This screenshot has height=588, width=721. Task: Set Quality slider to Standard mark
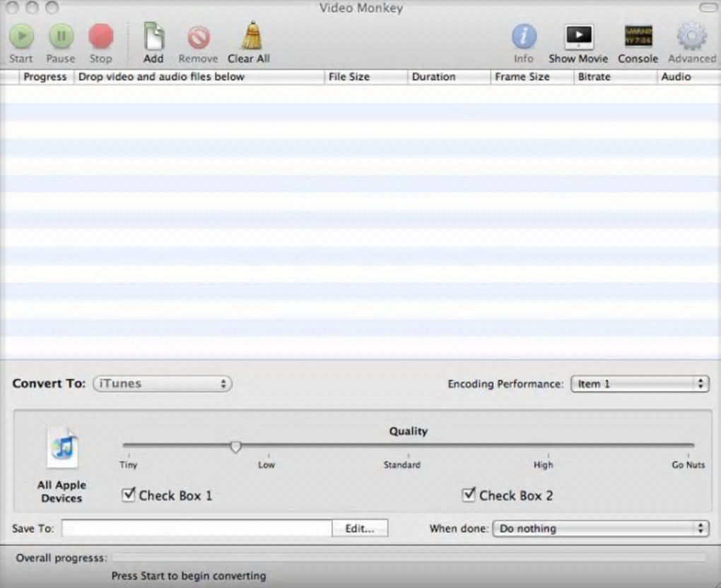(x=409, y=445)
